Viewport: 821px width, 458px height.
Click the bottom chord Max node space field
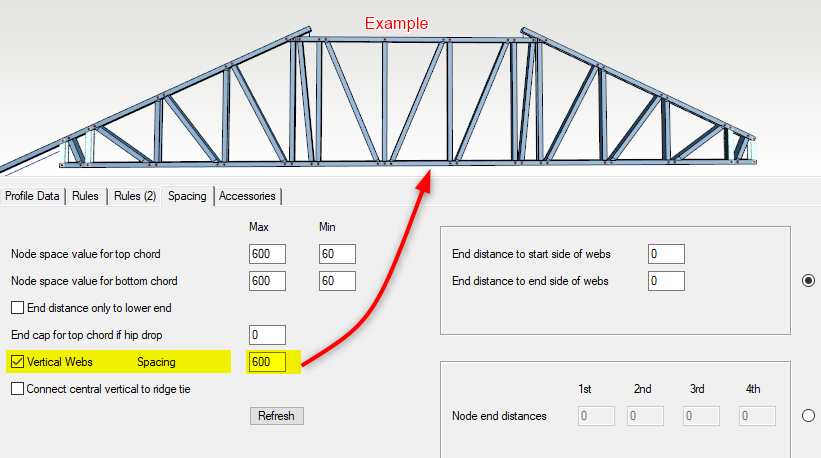point(267,281)
